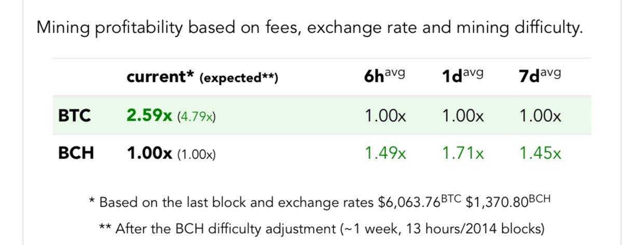Click BCH 7d average 1.45x

(x=540, y=153)
